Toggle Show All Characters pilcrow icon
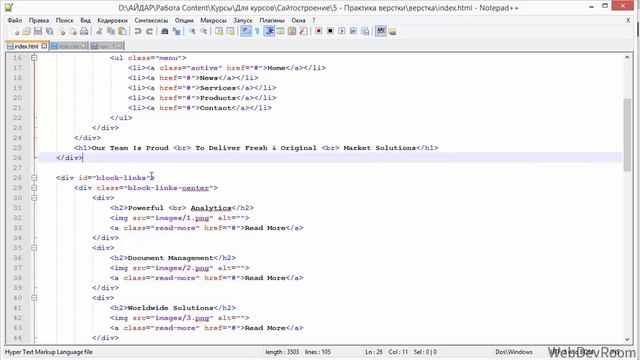This screenshot has height=360, width=640. [x=258, y=31]
